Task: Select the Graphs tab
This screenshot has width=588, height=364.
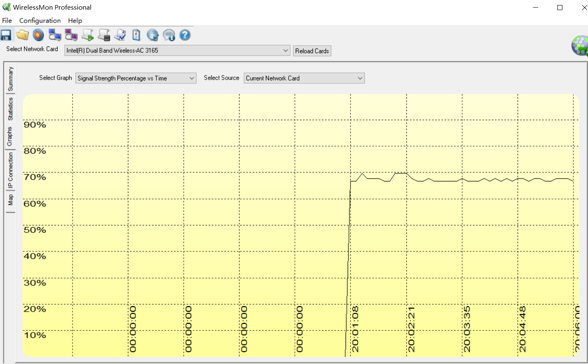Action: point(9,137)
